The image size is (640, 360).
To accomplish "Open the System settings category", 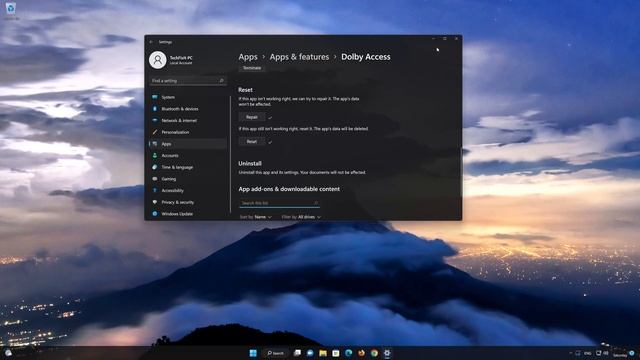I will click(189, 97).
